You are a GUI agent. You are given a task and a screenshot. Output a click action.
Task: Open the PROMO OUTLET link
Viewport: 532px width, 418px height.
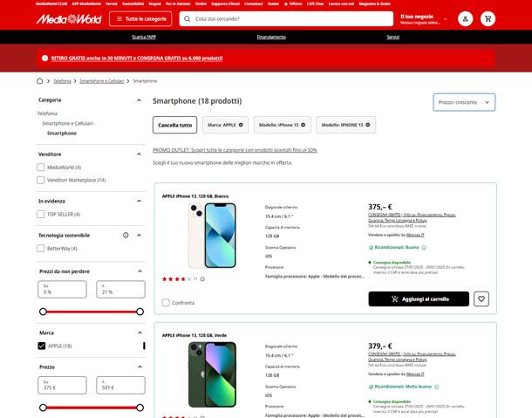pos(235,150)
